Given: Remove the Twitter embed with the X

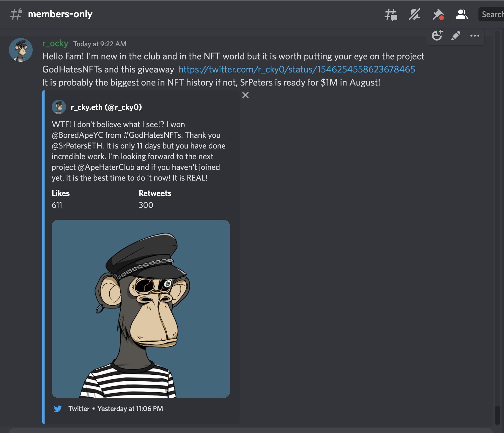Looking at the screenshot, I should [245, 95].
